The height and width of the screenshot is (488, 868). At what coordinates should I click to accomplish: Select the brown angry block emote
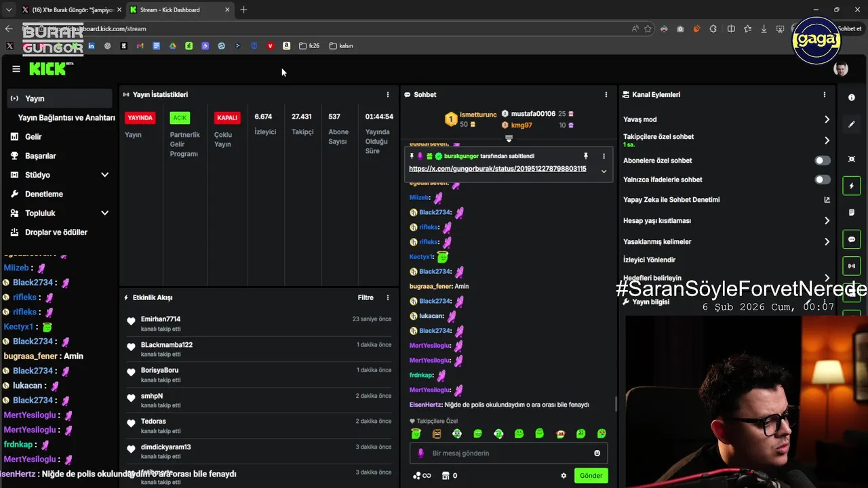click(x=437, y=434)
